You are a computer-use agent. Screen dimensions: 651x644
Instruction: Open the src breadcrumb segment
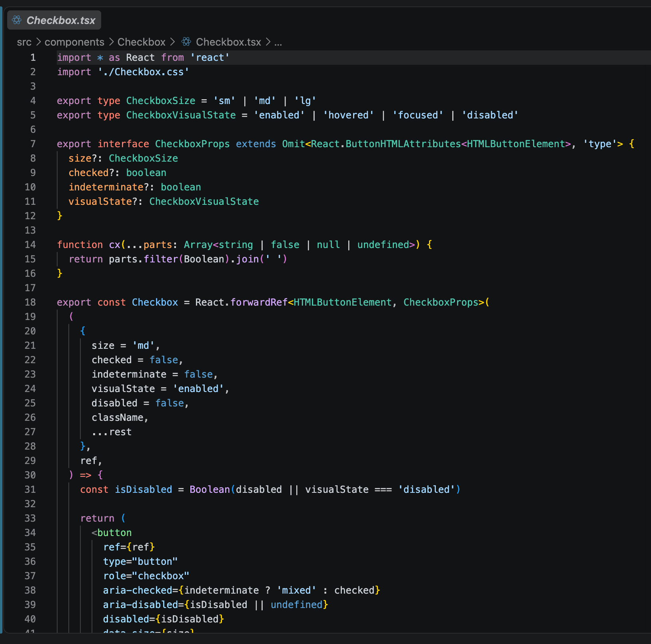coord(24,42)
